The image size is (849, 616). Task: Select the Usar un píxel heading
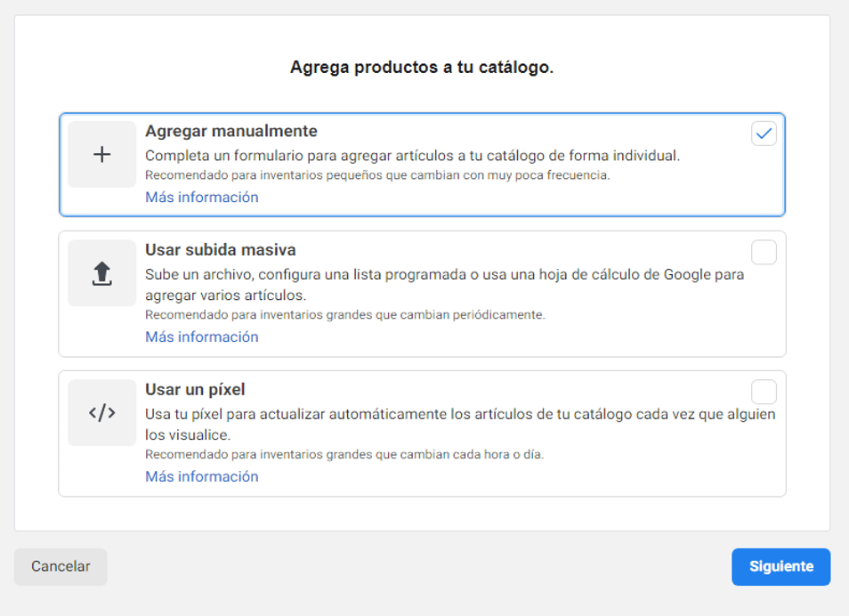[x=195, y=390]
